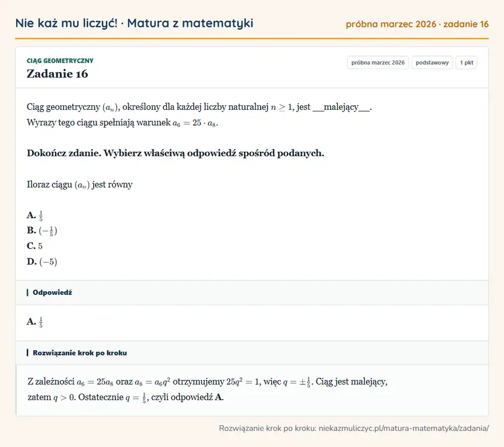Select answer option C. 5
Viewport: 504px width, 447px height.
(35, 246)
